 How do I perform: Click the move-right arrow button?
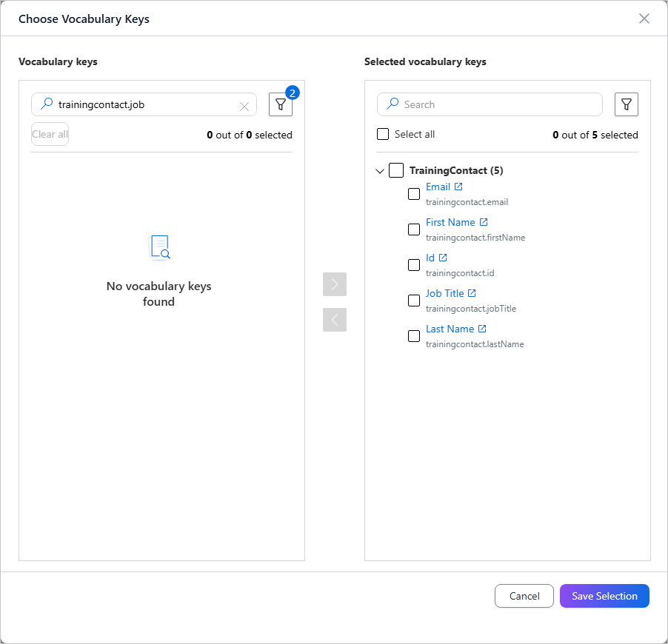point(335,284)
